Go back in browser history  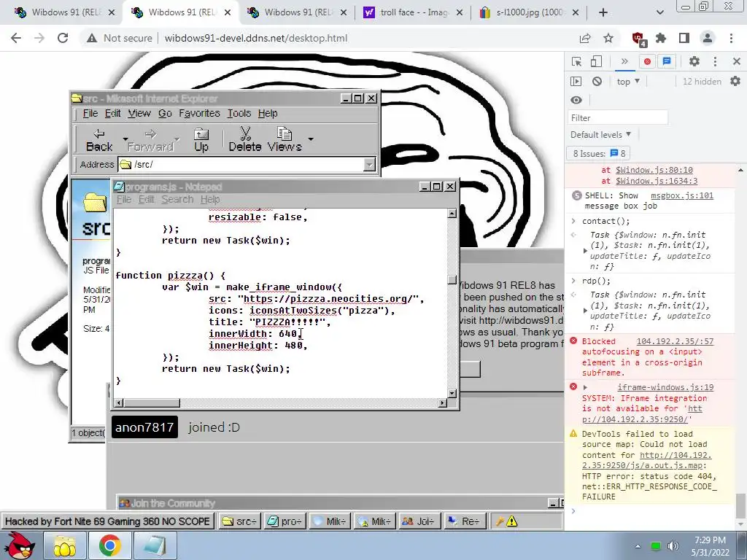(x=16, y=38)
